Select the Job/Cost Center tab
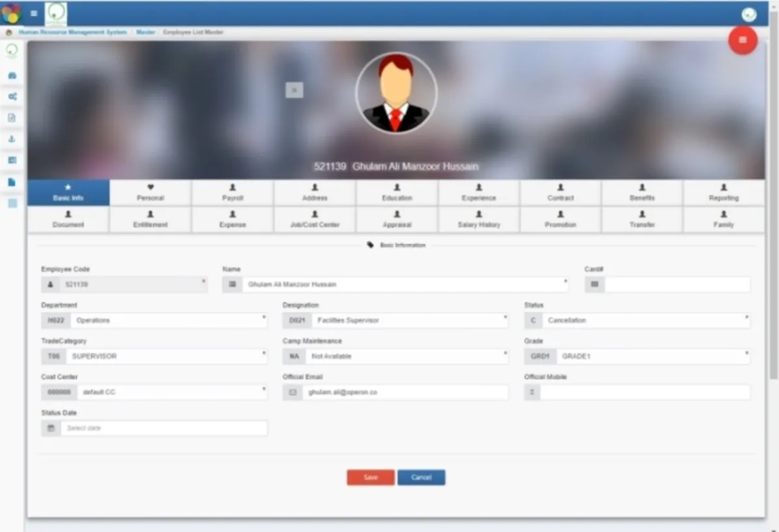Viewport: 779px width, 532px height. pyautogui.click(x=315, y=219)
